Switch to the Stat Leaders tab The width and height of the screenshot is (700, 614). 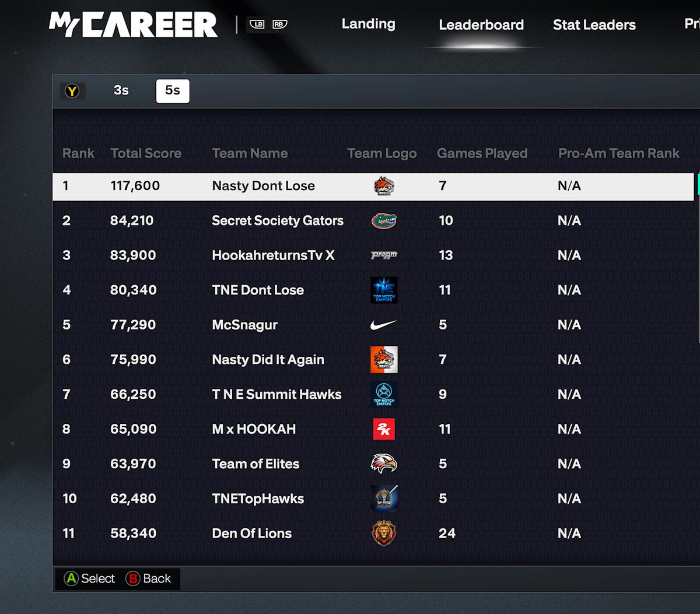594,25
